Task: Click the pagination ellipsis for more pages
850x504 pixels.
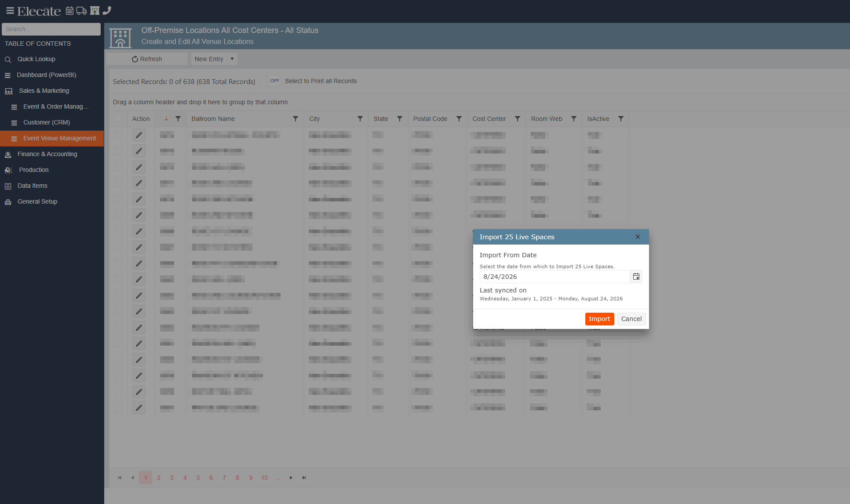Action: (x=278, y=478)
